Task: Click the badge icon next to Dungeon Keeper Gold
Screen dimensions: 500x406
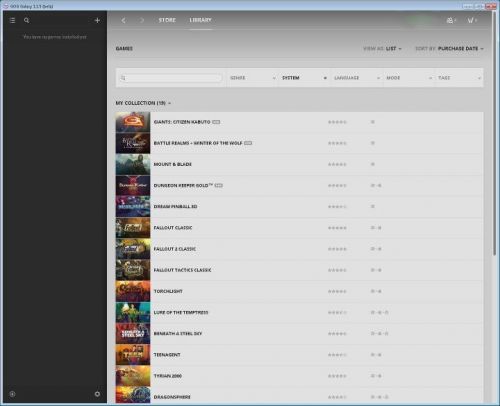Action: coord(218,185)
